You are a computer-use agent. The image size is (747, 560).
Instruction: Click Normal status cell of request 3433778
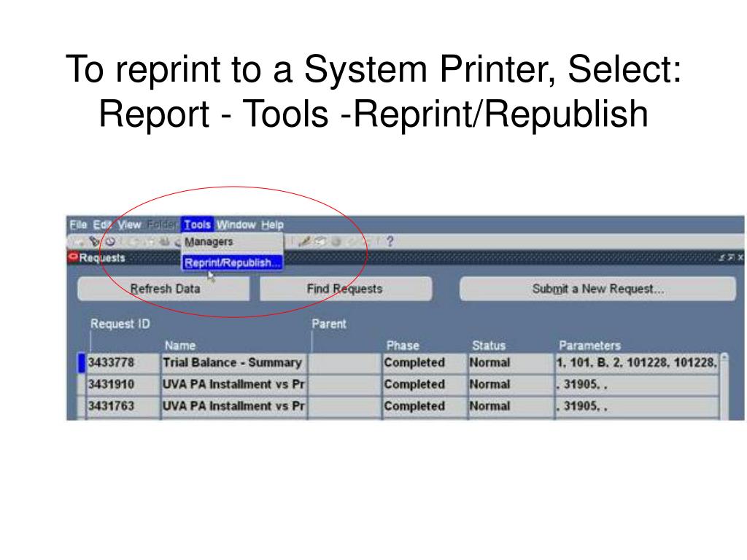511,363
